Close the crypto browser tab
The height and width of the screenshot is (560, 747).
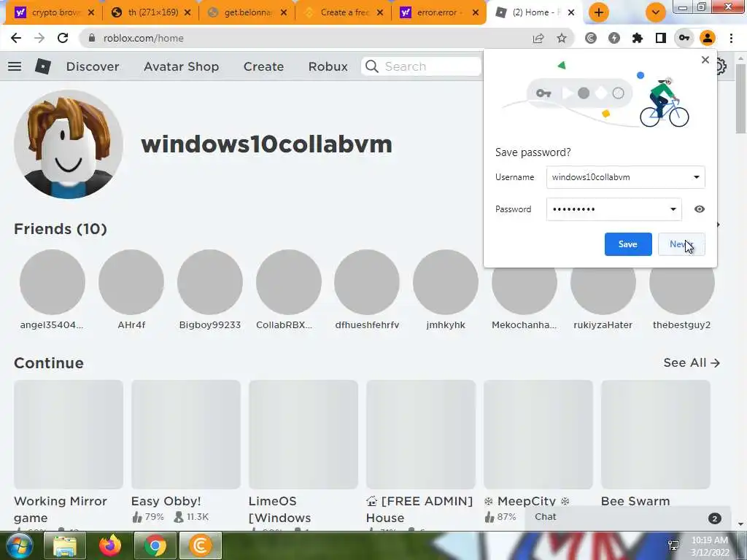91,13
